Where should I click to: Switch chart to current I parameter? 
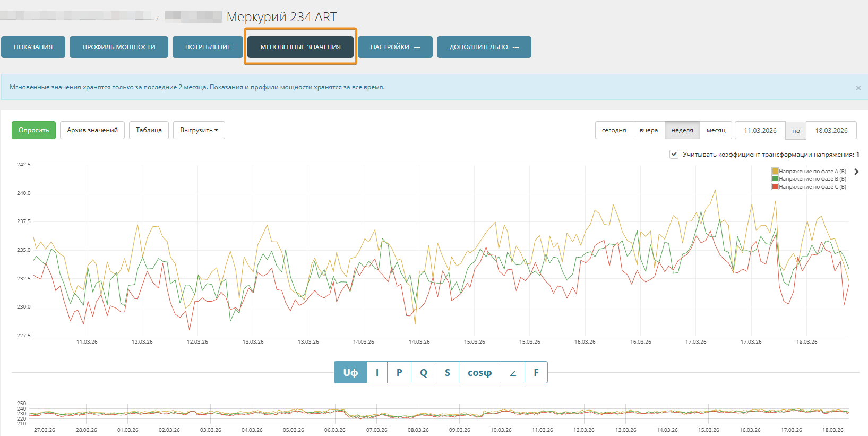click(377, 372)
